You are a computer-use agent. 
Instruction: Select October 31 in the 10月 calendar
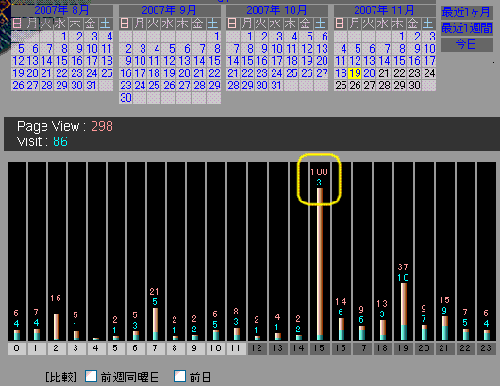tap(276, 86)
